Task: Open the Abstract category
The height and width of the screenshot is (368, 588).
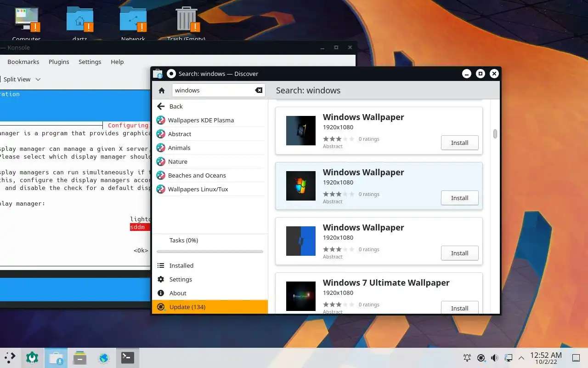Action: (210, 134)
